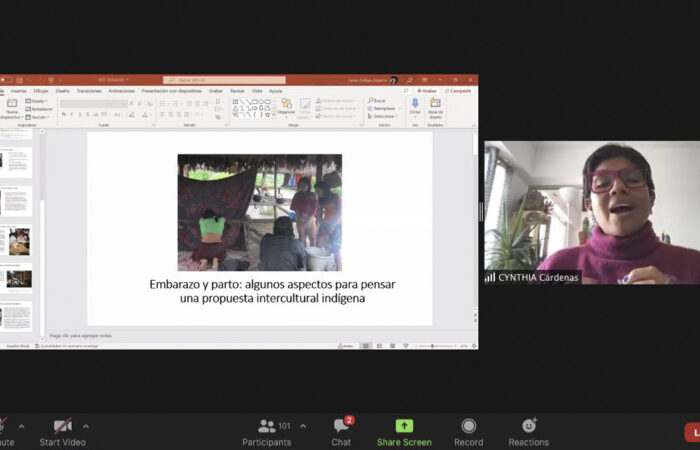Click the Compartir button in PowerPoint
The width and height of the screenshot is (700, 450).
(x=458, y=91)
